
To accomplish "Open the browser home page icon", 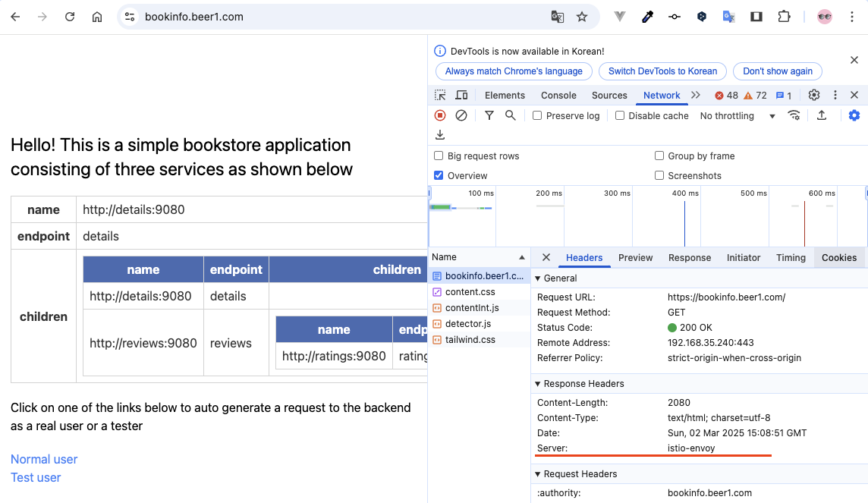I will [x=97, y=17].
